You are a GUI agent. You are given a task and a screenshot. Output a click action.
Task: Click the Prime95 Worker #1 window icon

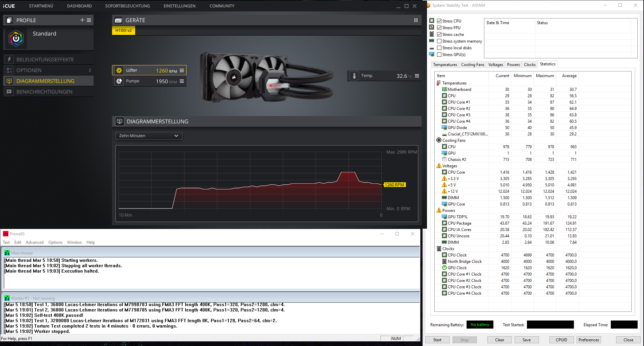click(7, 298)
